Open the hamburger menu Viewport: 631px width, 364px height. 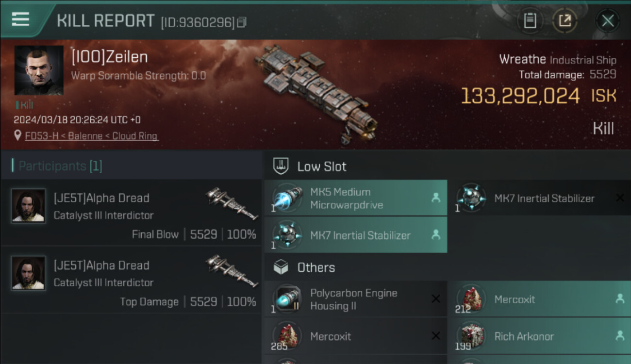20,19
